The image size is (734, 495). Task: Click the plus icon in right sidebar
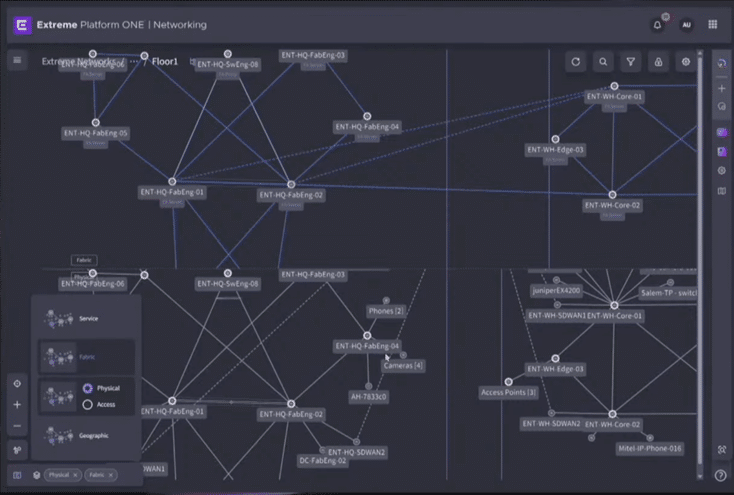pyautogui.click(x=722, y=89)
